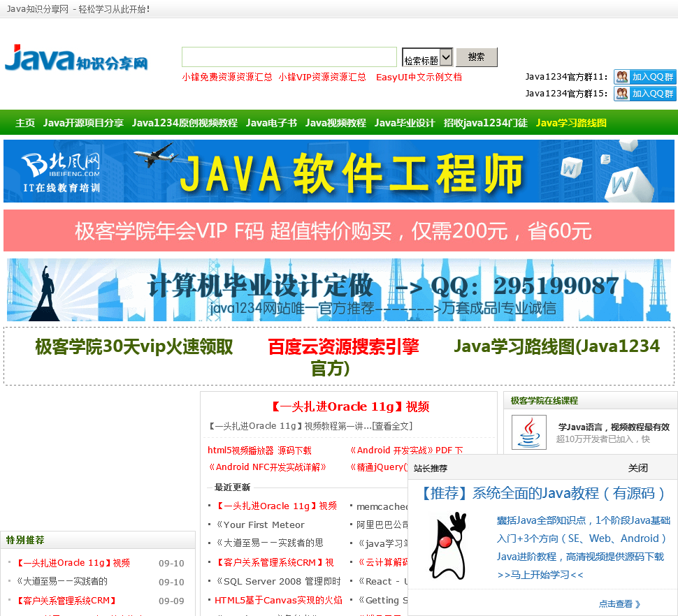The height and width of the screenshot is (616, 678).
Task: Open 招收java1234门徒 menu item
Action: 486,123
